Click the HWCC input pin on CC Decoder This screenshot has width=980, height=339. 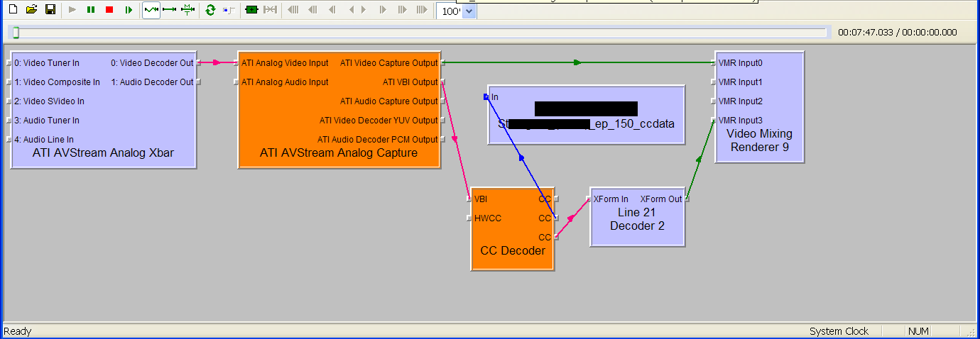[488, 218]
